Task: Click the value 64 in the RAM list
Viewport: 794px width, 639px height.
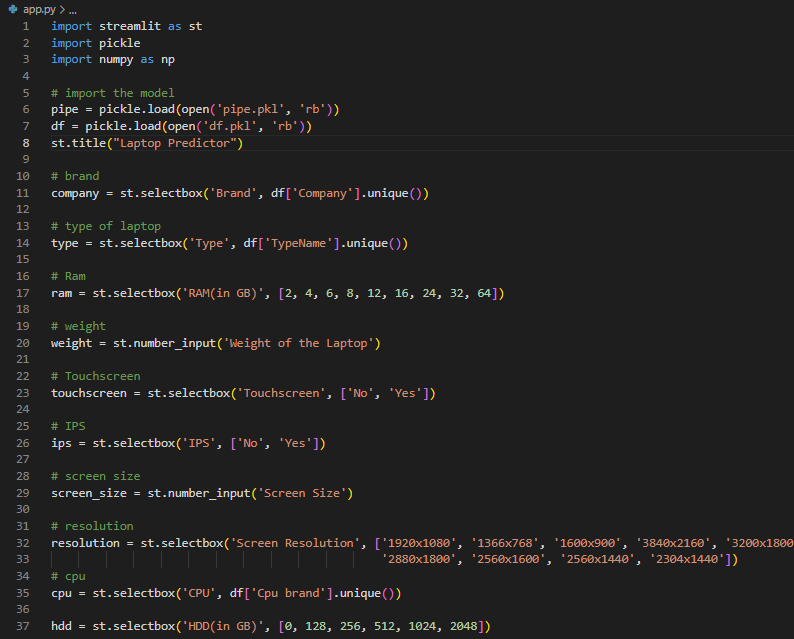Action: click(x=484, y=294)
